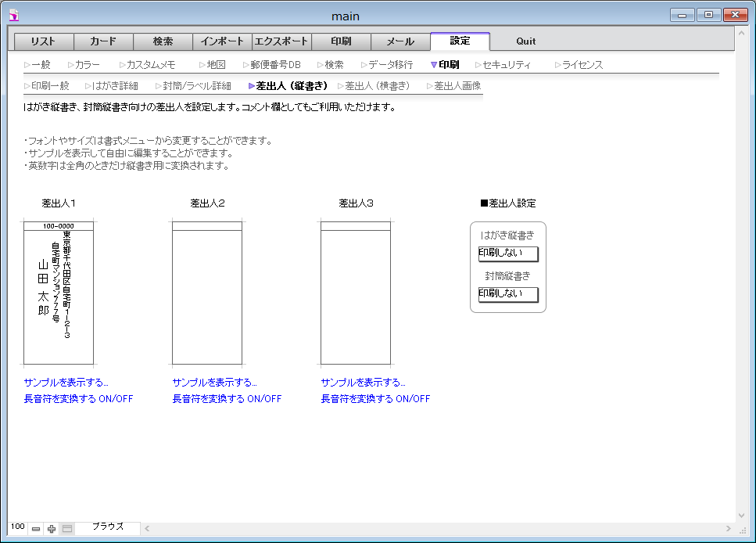The image size is (756, 543).
Task: Click the 差出人2 sender text area
Action: click(207, 297)
